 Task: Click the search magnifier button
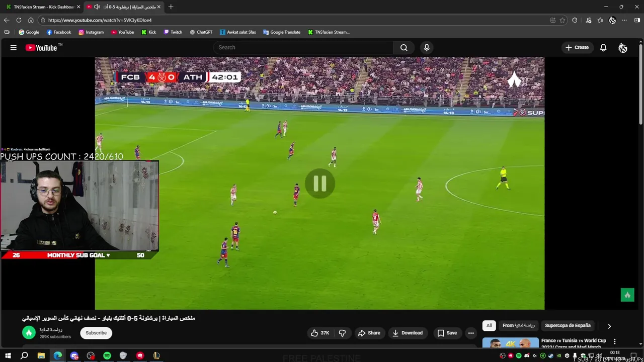click(404, 47)
